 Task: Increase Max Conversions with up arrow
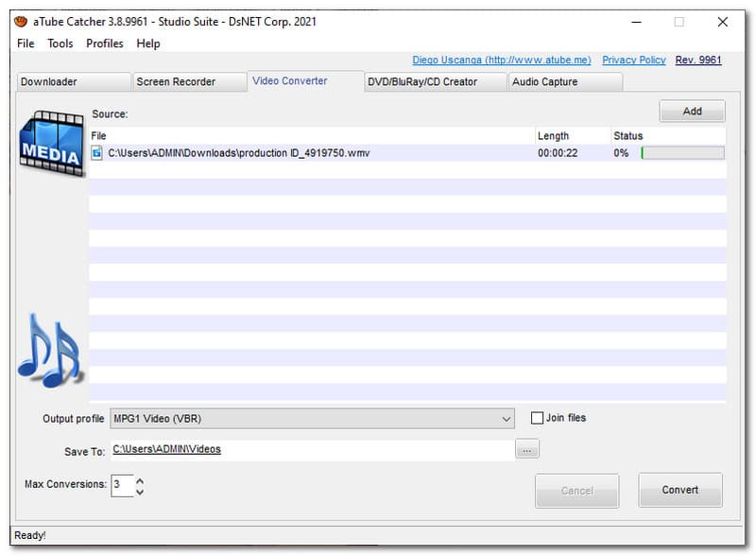141,480
